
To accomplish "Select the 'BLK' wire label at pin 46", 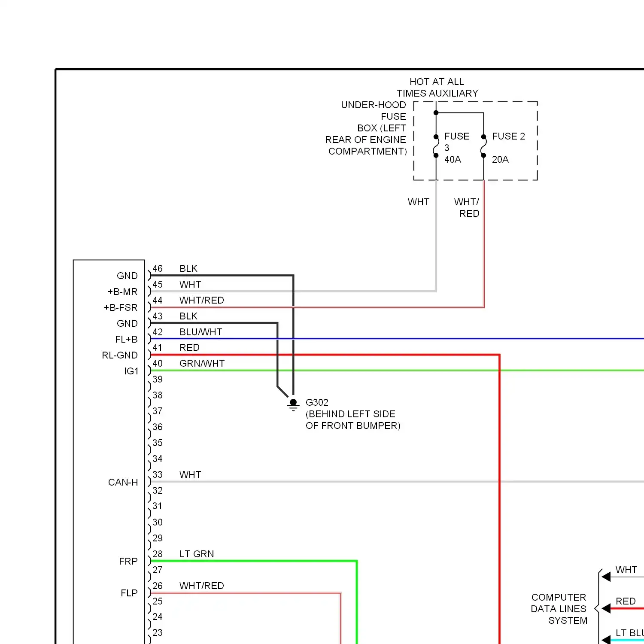I will (188, 268).
